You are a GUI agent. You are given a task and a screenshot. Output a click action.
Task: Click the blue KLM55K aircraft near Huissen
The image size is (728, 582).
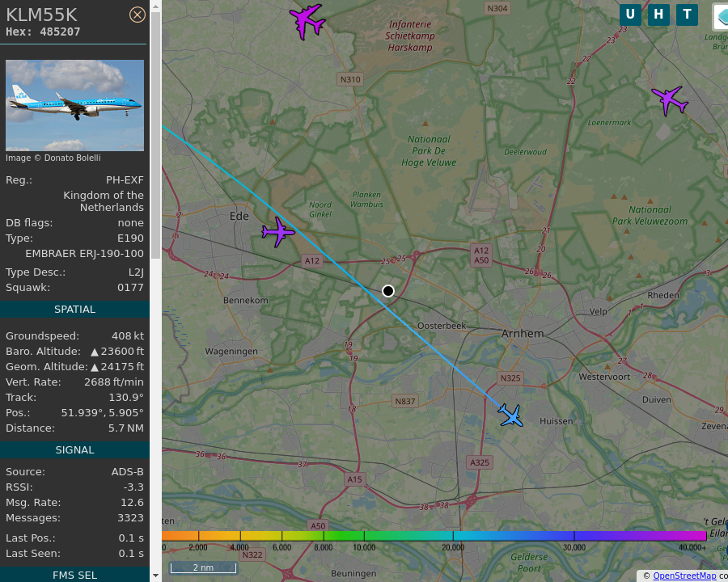pyautogui.click(x=510, y=415)
